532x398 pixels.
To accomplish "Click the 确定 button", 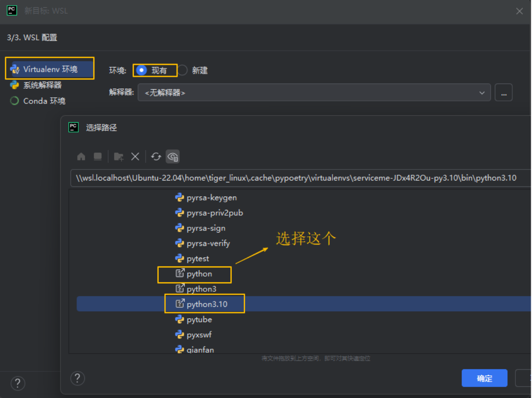I will (484, 378).
